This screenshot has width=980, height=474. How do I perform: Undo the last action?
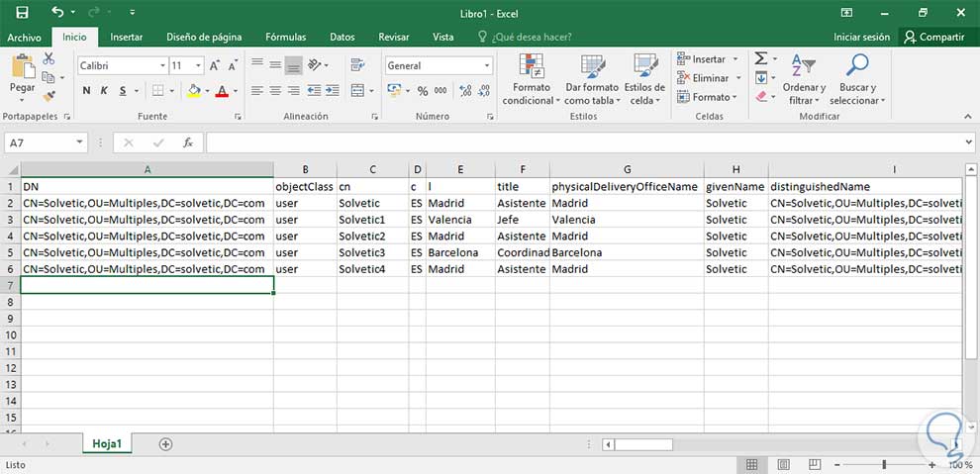[58, 12]
